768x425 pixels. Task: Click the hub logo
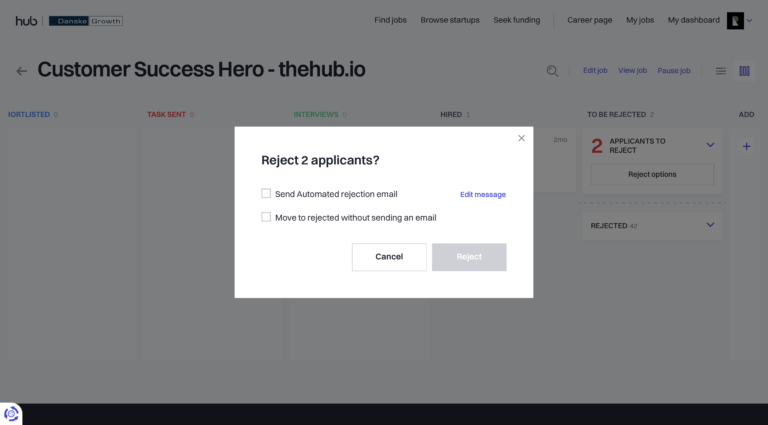26,21
